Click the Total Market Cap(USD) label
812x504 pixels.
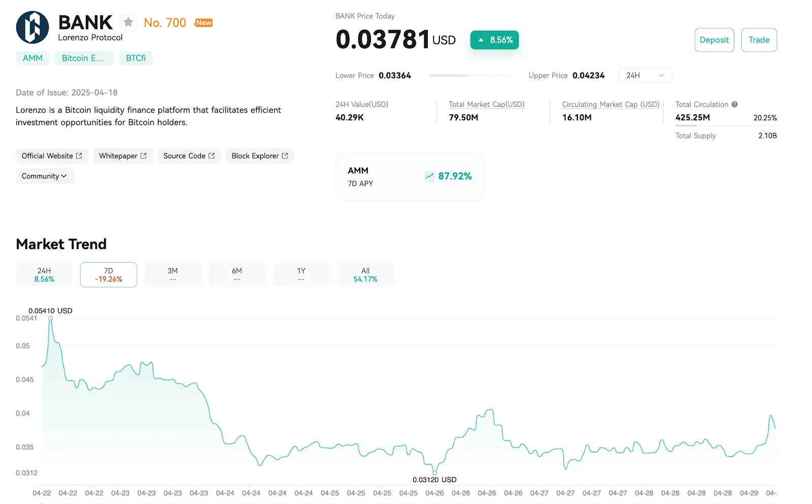pos(487,104)
